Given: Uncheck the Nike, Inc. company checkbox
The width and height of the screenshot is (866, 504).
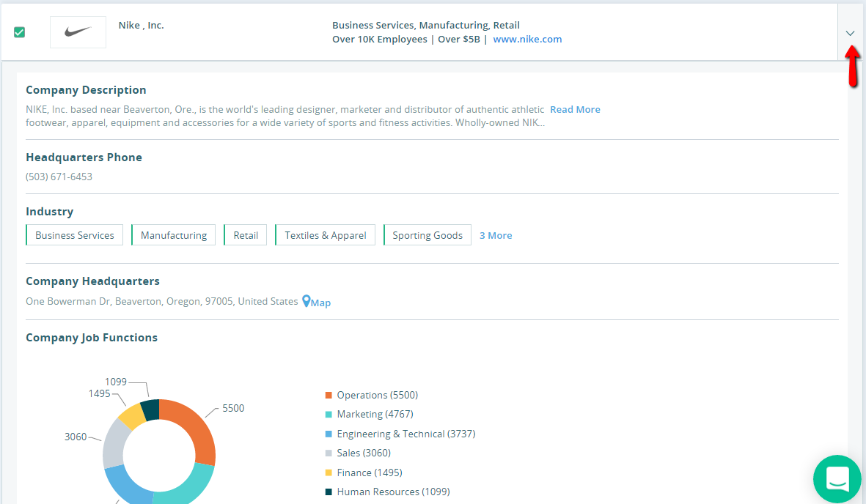Looking at the screenshot, I should (19, 32).
